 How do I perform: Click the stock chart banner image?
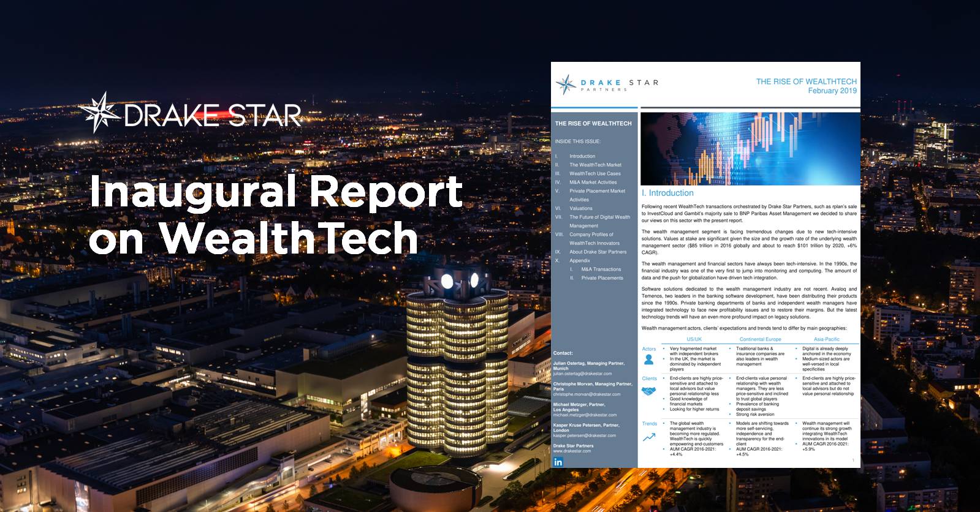(x=749, y=147)
